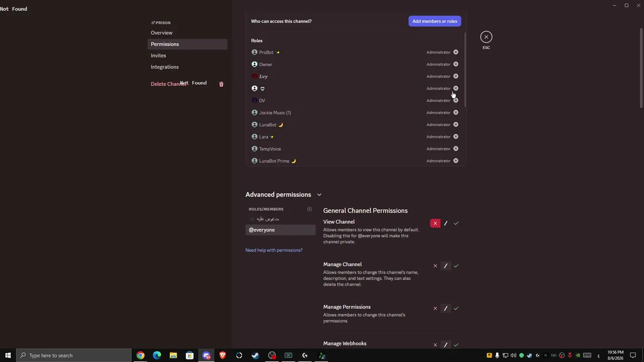Select the Permissions settings page
Image resolution: width=644 pixels, height=362 pixels.
(187, 44)
